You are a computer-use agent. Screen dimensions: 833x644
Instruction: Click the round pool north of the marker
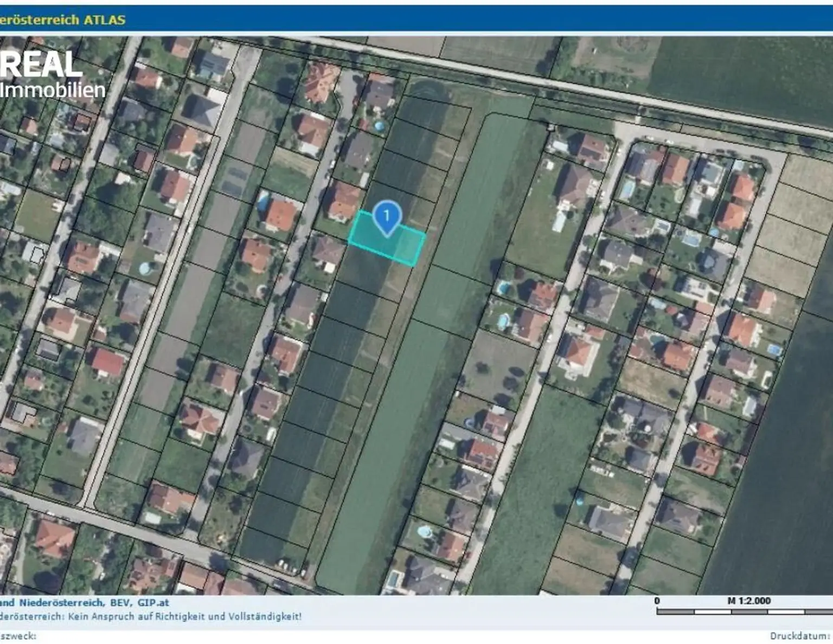pos(380,127)
